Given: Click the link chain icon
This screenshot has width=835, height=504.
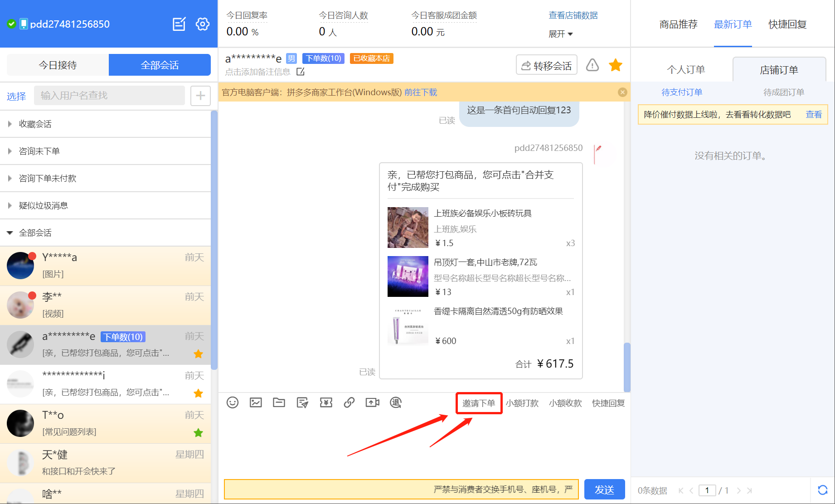Looking at the screenshot, I should [349, 402].
